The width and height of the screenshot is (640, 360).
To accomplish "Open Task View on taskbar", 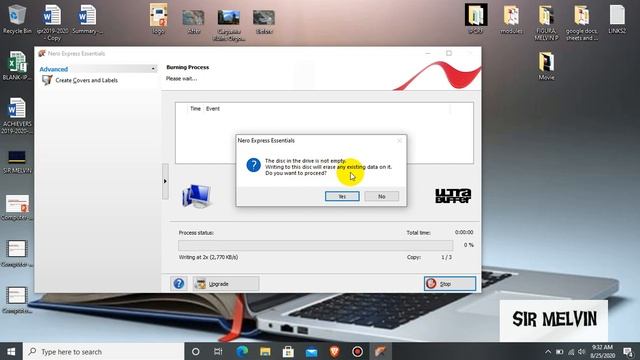I will coord(218,351).
